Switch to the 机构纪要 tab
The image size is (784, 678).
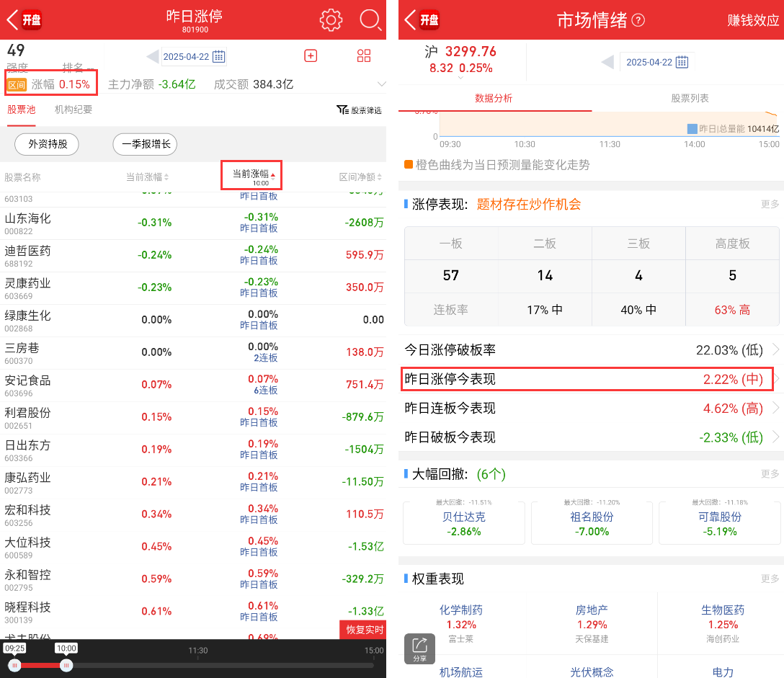click(73, 110)
